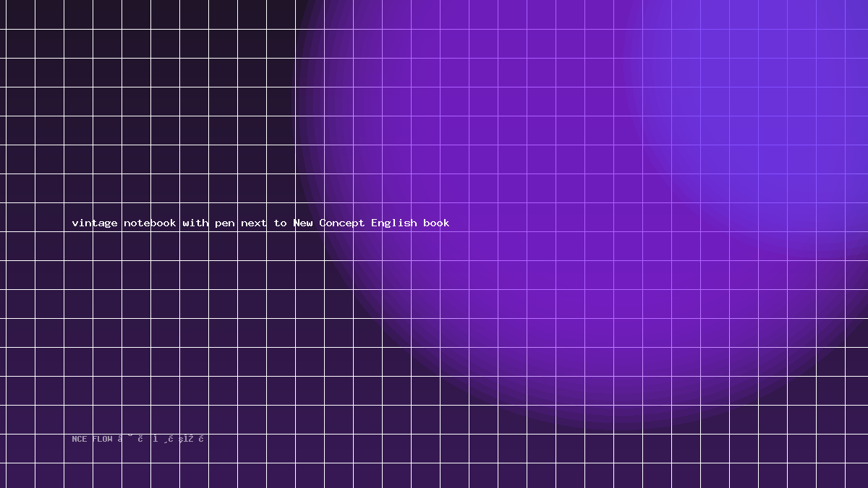Click the vintage notebook caption text
This screenshot has height=488, width=868.
(260, 223)
